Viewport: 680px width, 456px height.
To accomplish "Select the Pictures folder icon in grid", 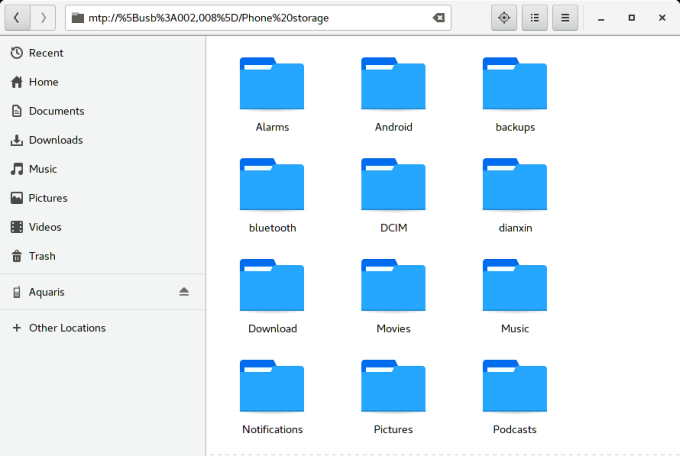I will click(x=393, y=385).
